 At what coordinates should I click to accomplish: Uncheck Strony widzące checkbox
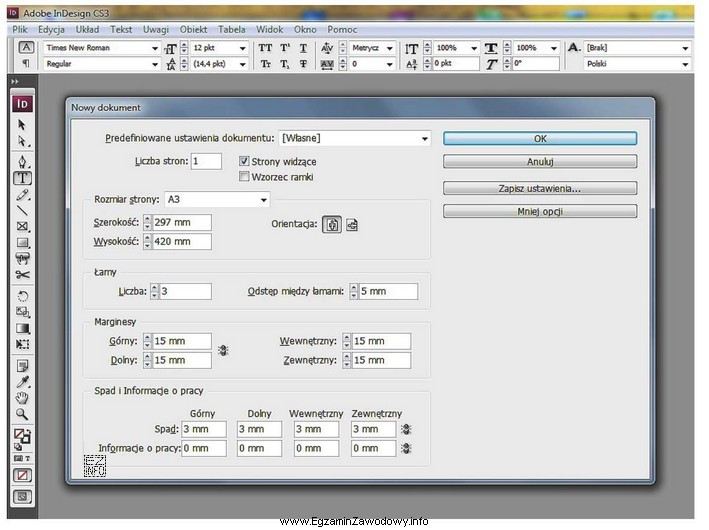click(244, 161)
